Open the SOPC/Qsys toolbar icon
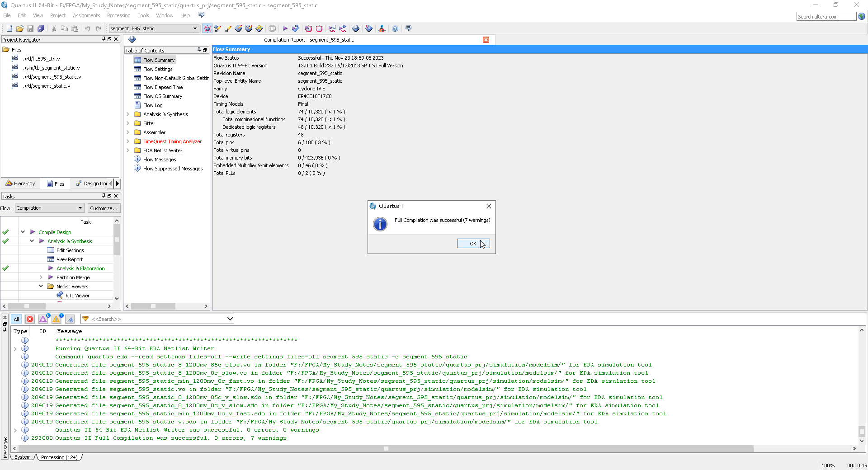 click(382, 28)
